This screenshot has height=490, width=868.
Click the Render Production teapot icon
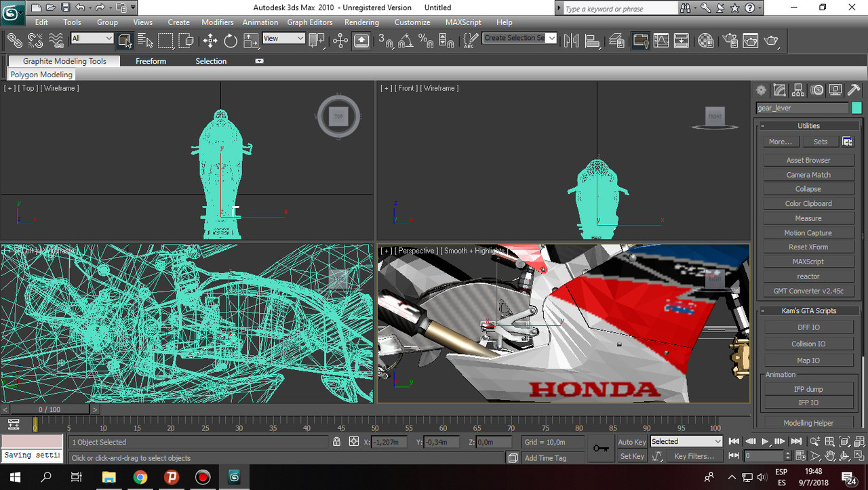pos(771,41)
